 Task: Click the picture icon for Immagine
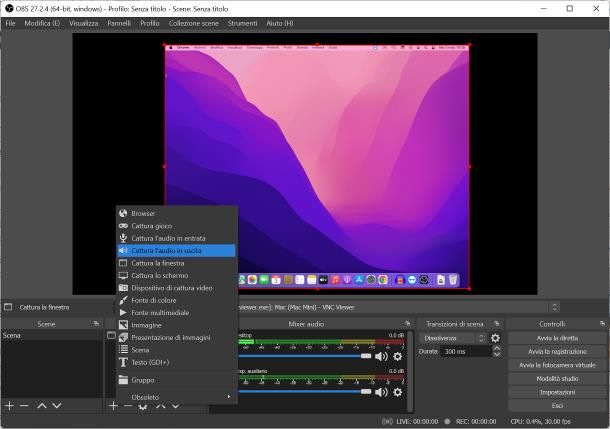pos(123,325)
